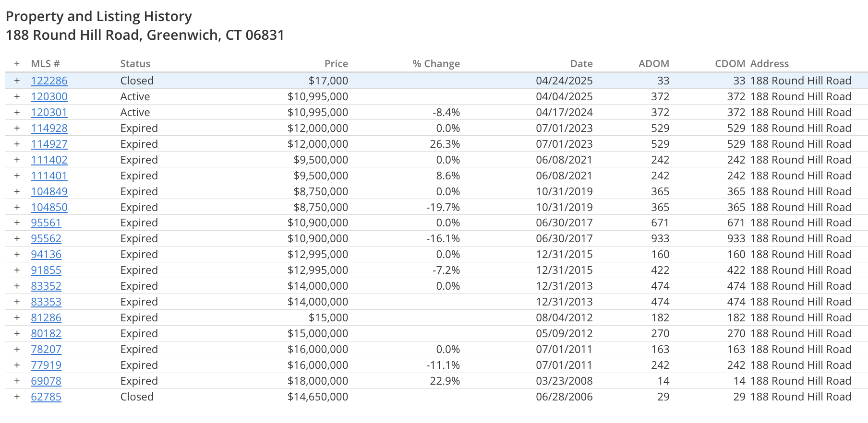Sort by the Status column header
The width and height of the screenshot is (868, 423).
tap(135, 64)
